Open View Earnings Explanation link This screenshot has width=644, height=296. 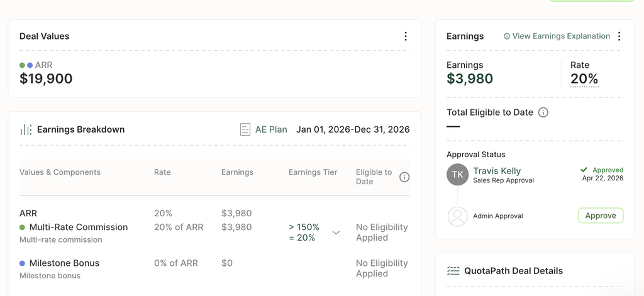561,36
